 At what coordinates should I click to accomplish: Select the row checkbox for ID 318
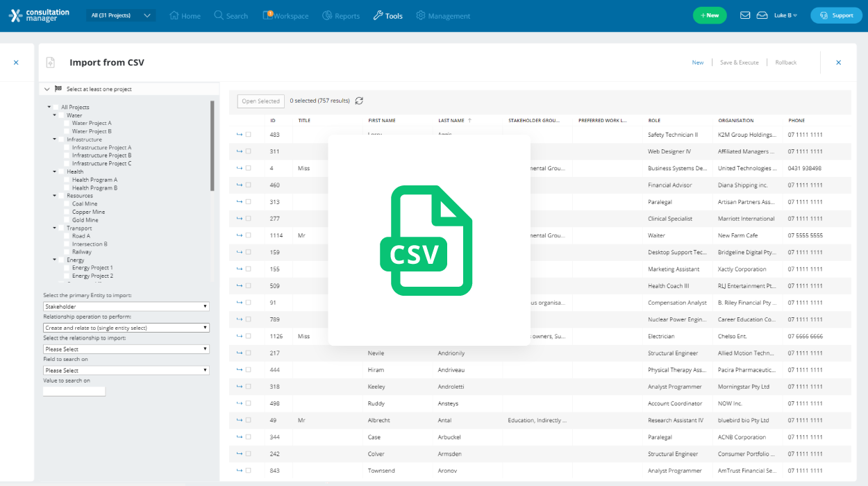point(248,387)
